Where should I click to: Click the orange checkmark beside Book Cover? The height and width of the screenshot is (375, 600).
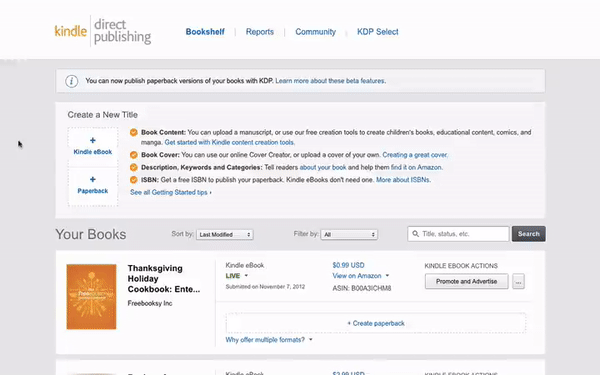(134, 155)
